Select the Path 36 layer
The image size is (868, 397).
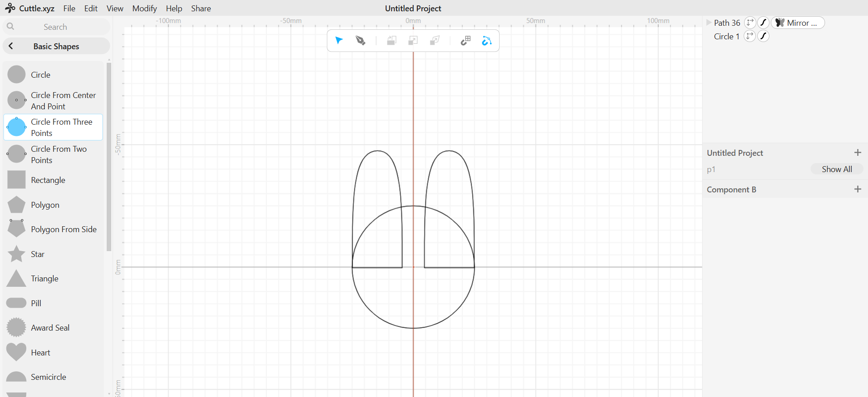coord(727,23)
